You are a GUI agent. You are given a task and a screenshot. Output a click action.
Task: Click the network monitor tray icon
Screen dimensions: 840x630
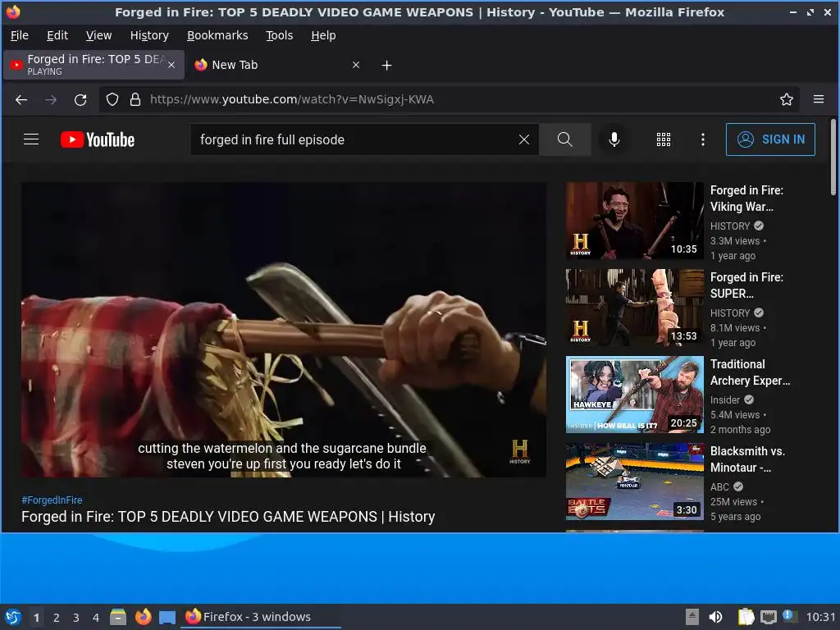click(x=768, y=617)
